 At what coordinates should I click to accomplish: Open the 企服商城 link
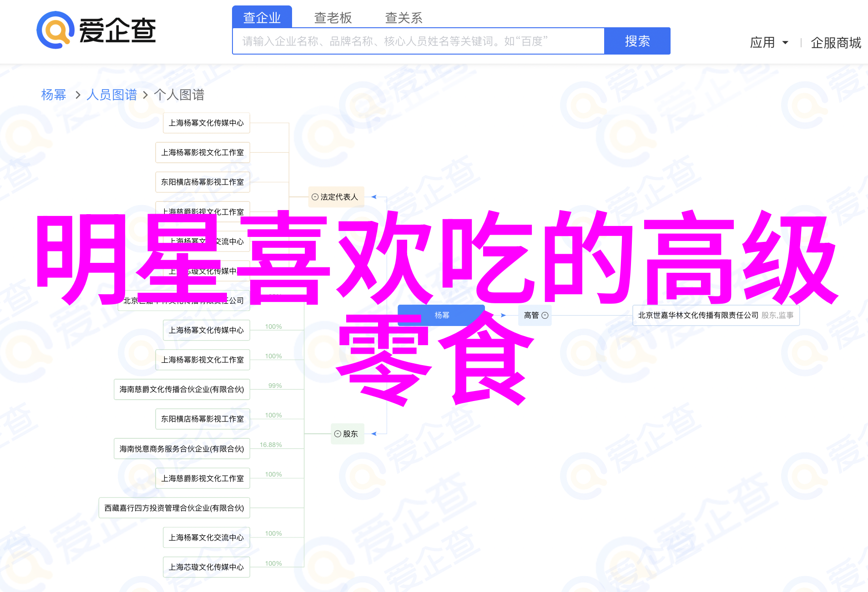[836, 42]
